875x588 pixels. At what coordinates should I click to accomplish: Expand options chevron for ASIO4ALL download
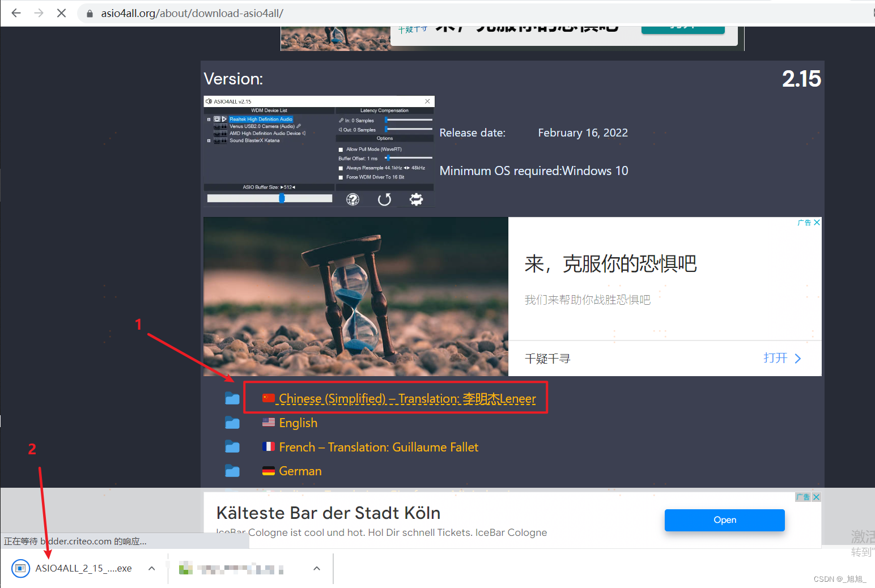tap(151, 568)
